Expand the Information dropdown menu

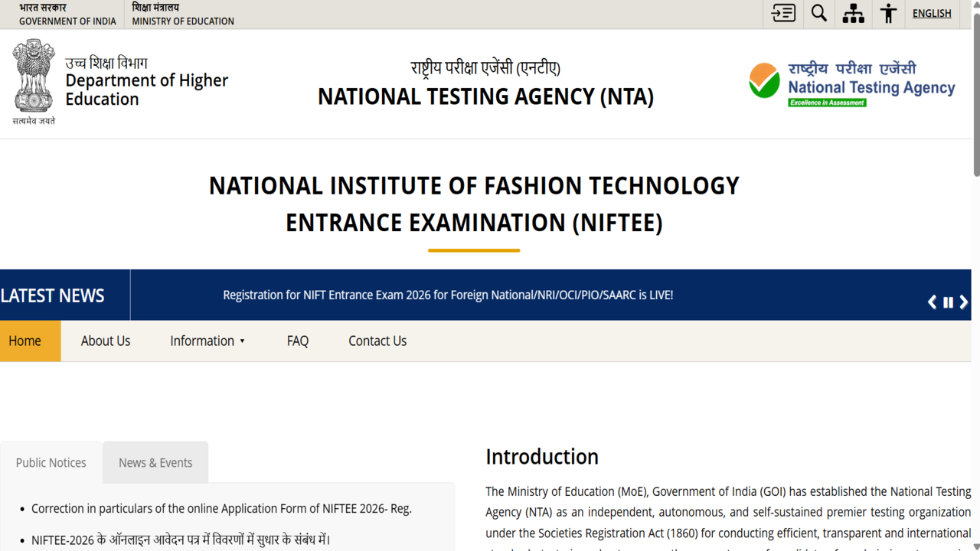(207, 341)
